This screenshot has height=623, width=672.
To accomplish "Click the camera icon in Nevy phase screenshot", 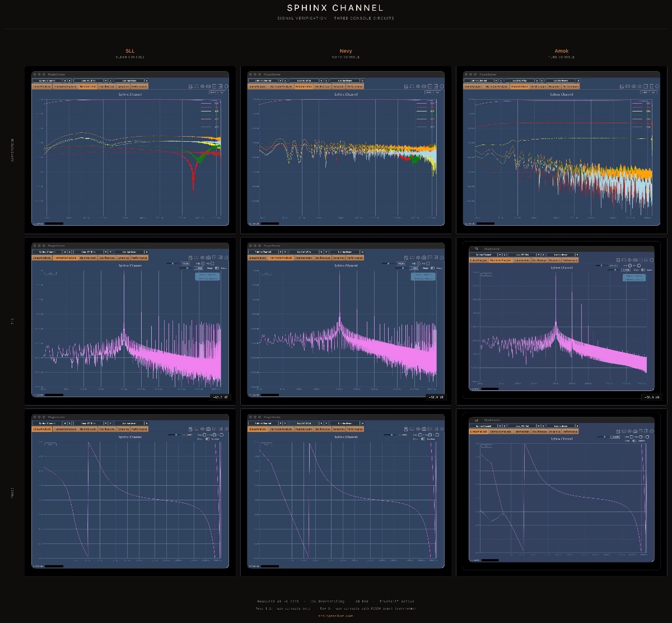I will pyautogui.click(x=424, y=429).
